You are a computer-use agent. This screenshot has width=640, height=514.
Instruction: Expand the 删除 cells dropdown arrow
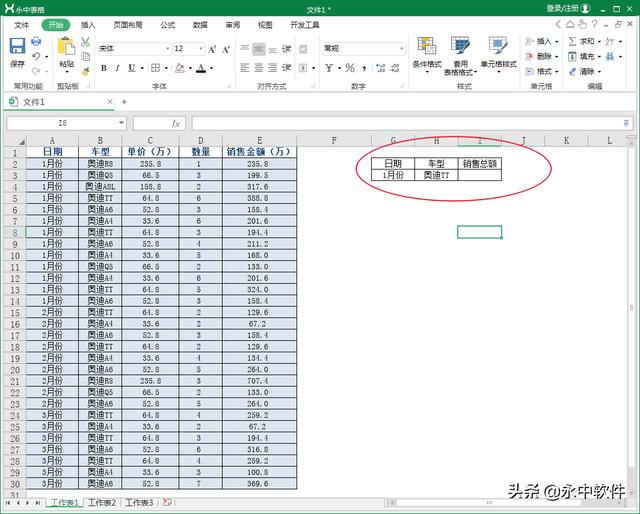click(557, 56)
